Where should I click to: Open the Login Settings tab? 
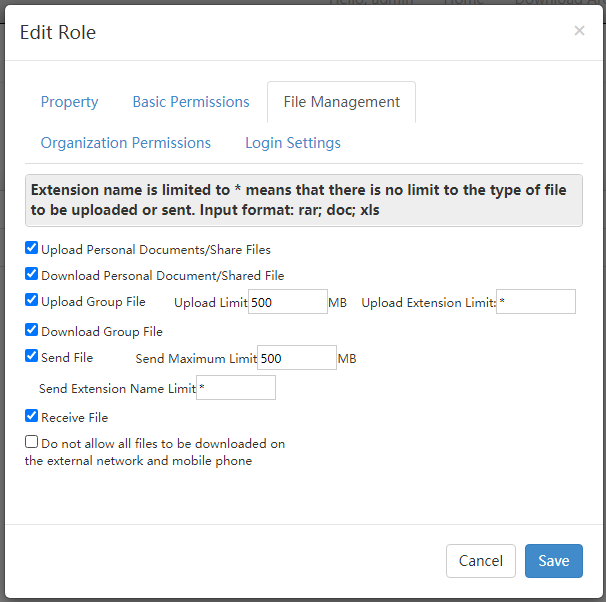point(293,143)
